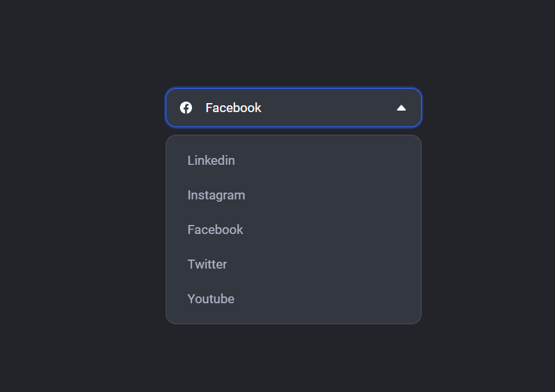Switch the selection to Linkedin
The height and width of the screenshot is (392, 555).
211,160
